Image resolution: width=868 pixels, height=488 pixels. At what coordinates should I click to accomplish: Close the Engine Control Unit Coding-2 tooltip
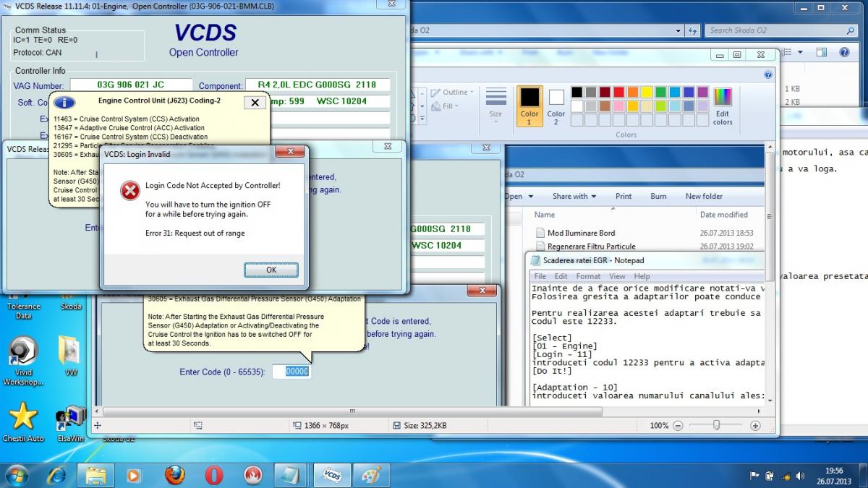[x=254, y=103]
